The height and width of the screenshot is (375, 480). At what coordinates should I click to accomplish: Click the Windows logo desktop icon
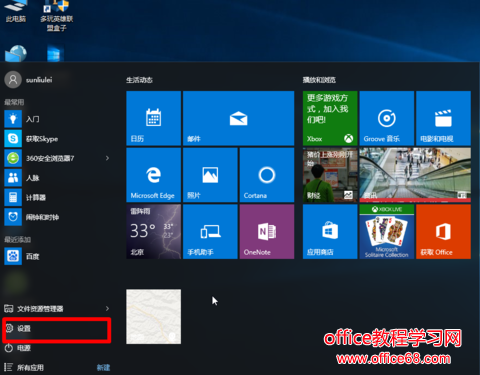click(55, 53)
